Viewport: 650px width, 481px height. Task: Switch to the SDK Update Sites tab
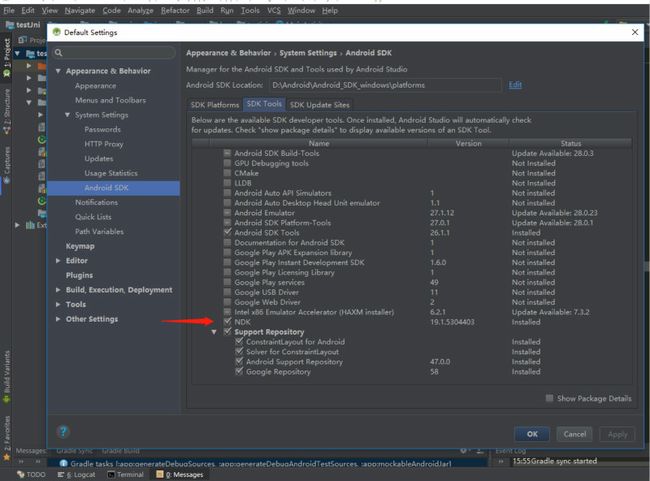coord(320,104)
